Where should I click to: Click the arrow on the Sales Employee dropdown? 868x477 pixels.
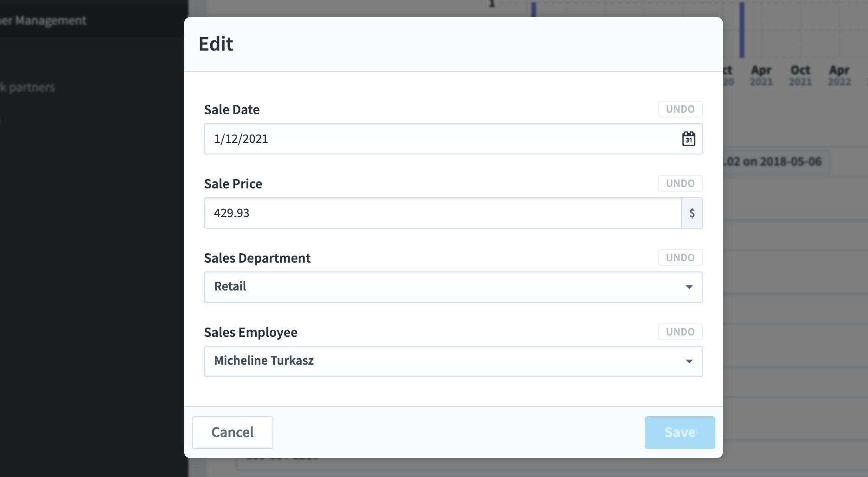[x=689, y=361]
